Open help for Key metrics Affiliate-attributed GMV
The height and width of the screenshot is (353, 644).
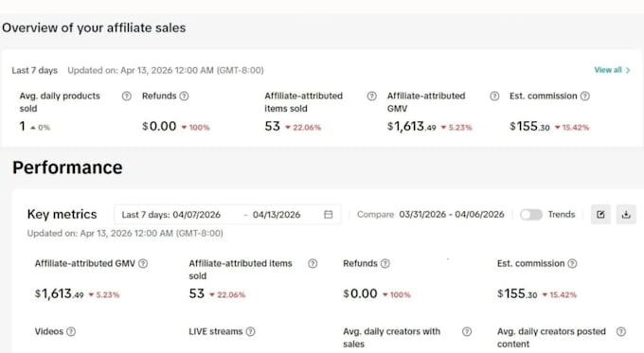pos(143,263)
